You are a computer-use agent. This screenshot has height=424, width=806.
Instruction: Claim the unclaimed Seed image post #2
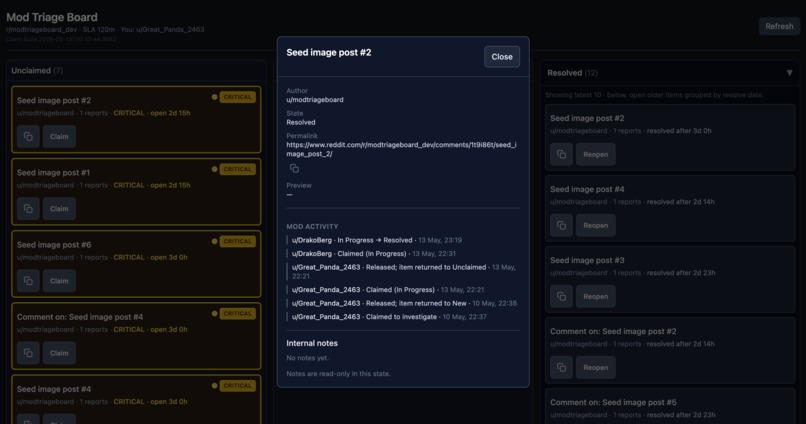(x=59, y=137)
